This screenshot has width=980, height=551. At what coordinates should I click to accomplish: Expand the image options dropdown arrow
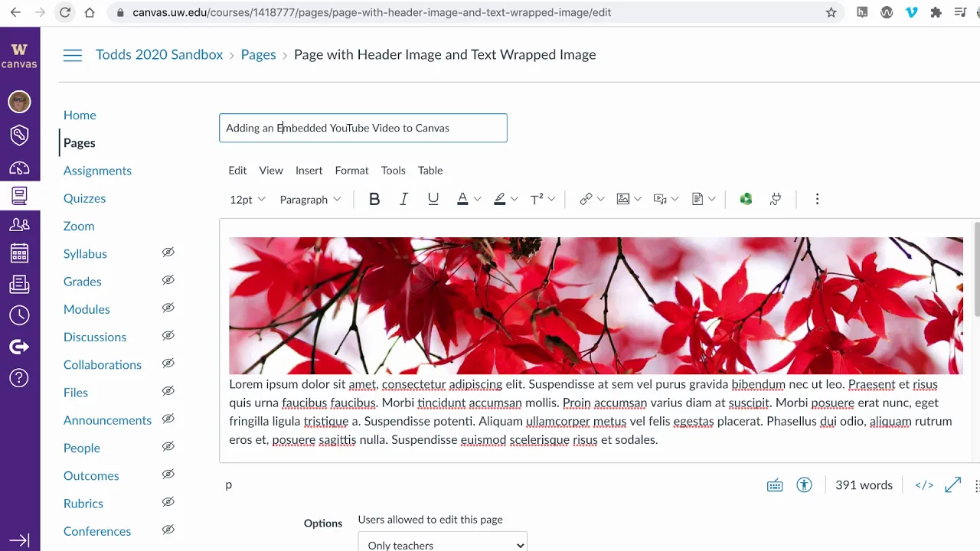click(638, 199)
